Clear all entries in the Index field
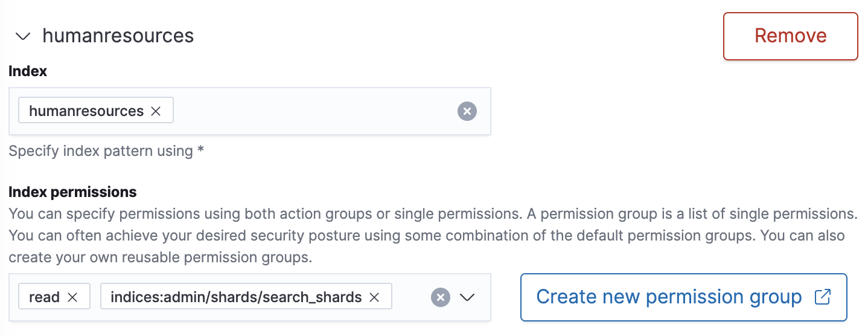This screenshot has height=336, width=868. click(x=467, y=111)
